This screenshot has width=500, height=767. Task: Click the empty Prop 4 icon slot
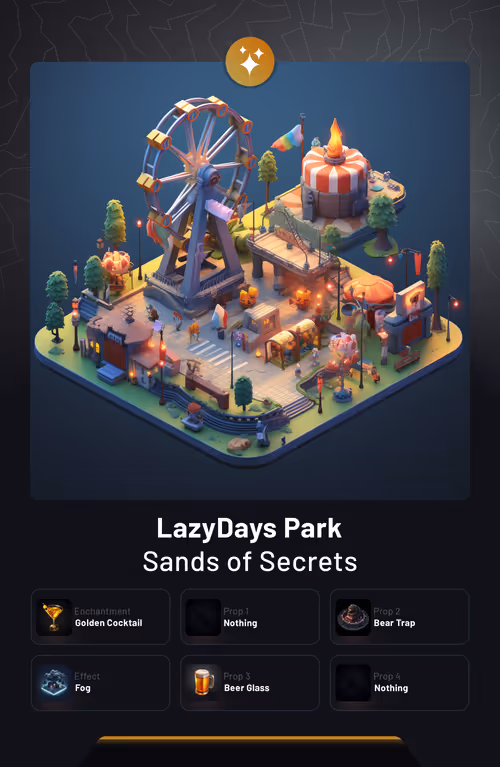tap(353, 682)
